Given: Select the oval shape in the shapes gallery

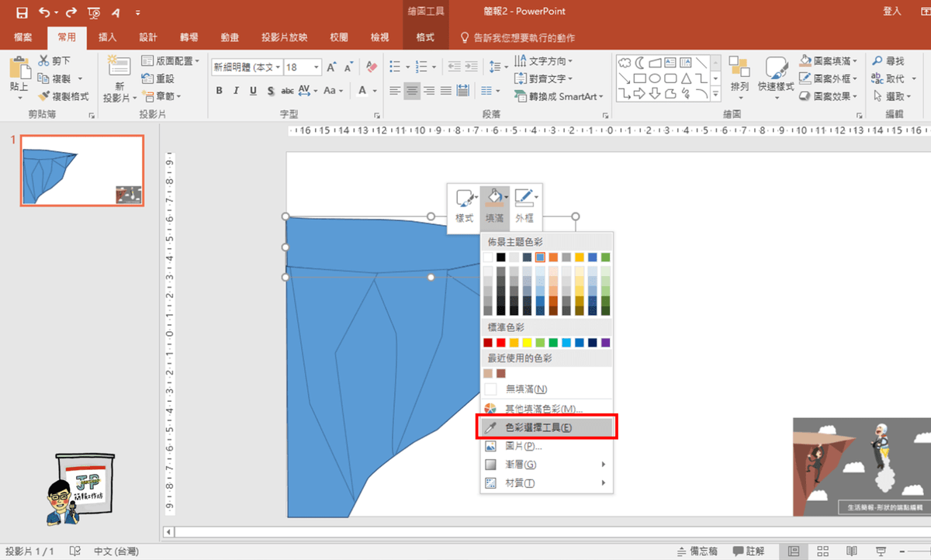Looking at the screenshot, I should 656,78.
